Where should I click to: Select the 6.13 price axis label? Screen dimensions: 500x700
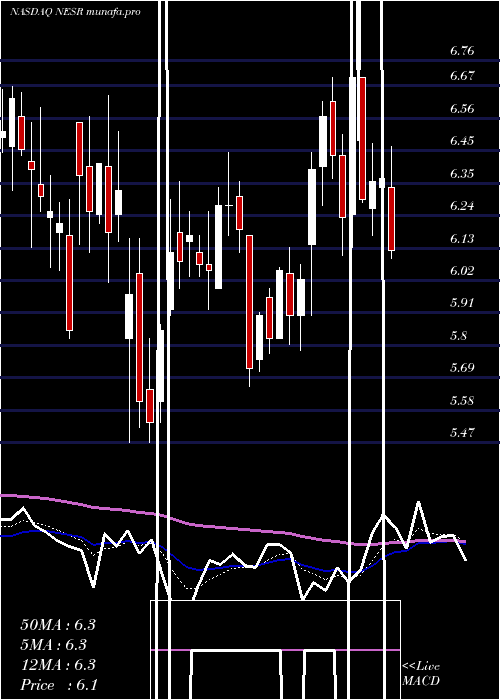[462, 238]
